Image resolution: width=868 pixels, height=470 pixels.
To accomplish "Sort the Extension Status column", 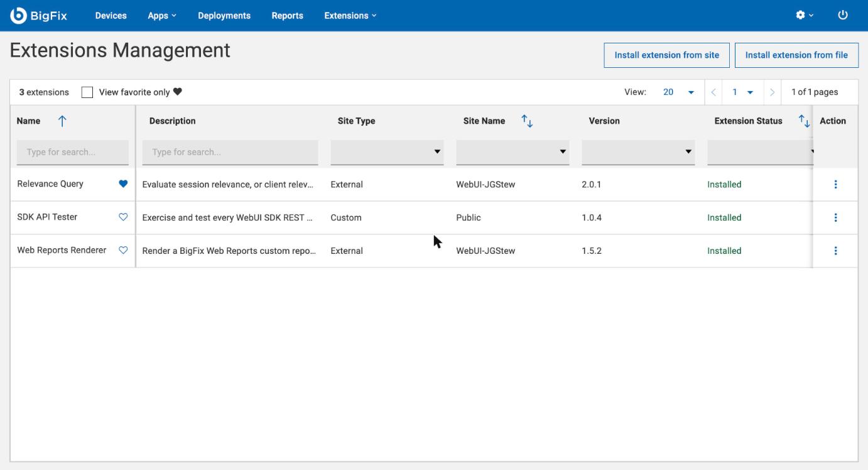I will coord(803,121).
